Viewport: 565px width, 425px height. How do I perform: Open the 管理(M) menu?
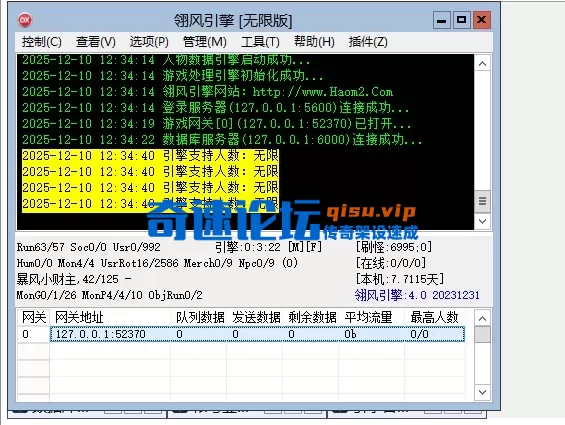pyautogui.click(x=205, y=42)
